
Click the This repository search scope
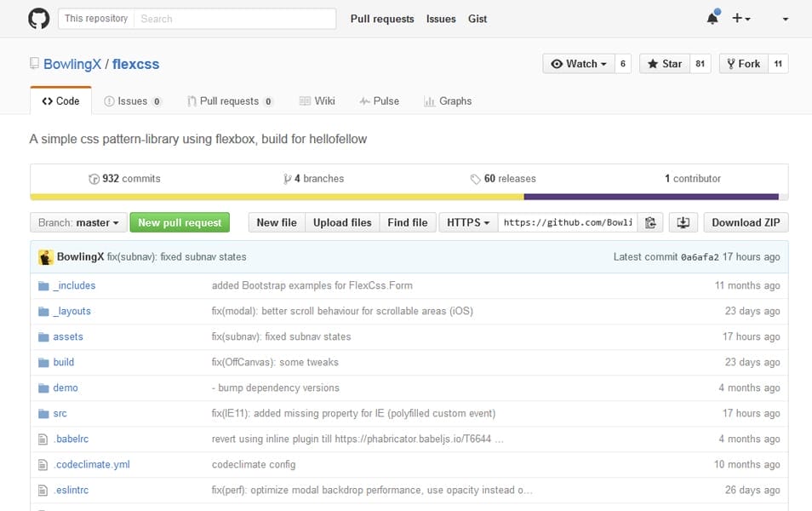[x=96, y=19]
